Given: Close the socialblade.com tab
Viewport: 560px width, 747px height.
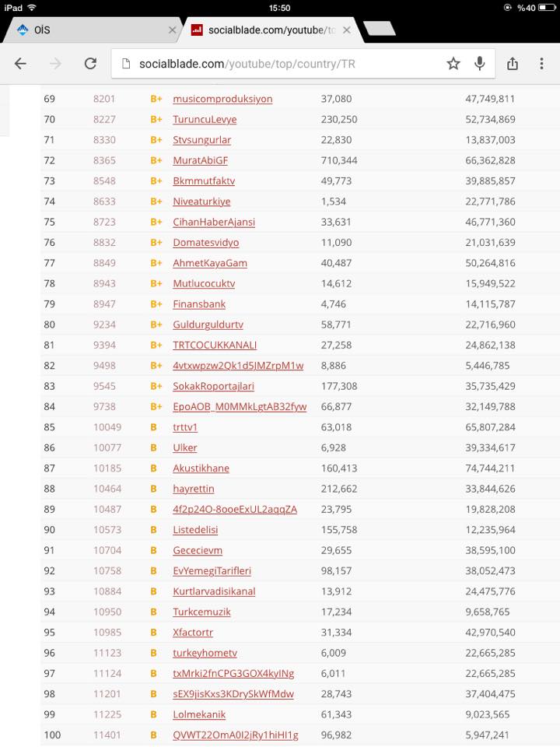Looking at the screenshot, I should [x=347, y=30].
